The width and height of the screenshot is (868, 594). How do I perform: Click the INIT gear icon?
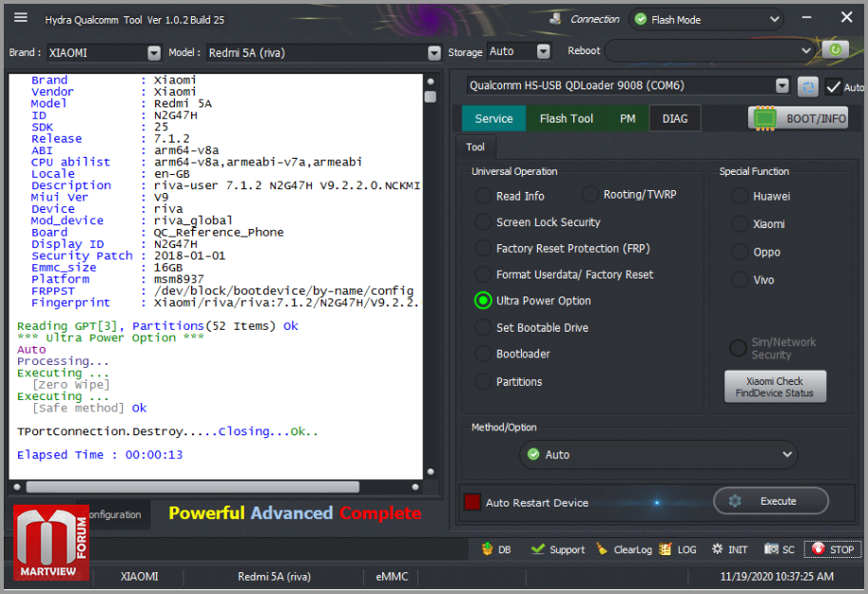coord(718,548)
